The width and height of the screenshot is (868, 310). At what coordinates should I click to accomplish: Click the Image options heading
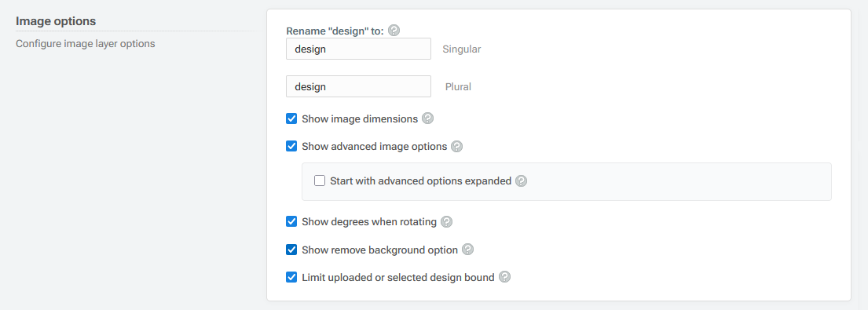pyautogui.click(x=56, y=21)
